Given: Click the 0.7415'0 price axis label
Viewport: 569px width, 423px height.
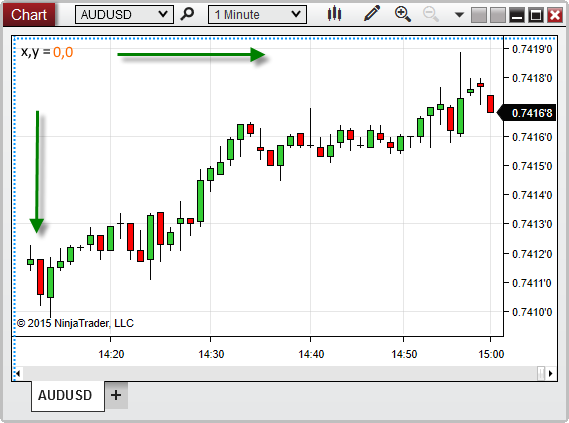Looking at the screenshot, I should (532, 166).
